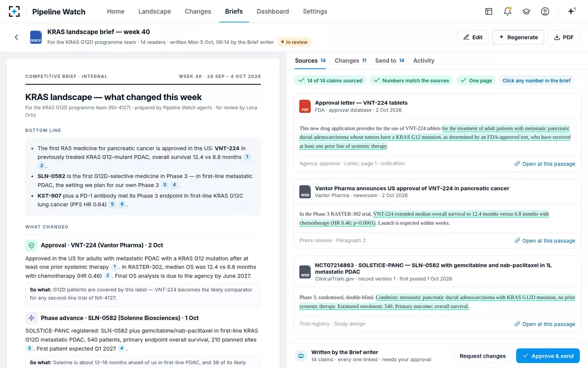Click the DOCX file icon beside brief title
Screen dimensions: 588x368
(x=36, y=37)
